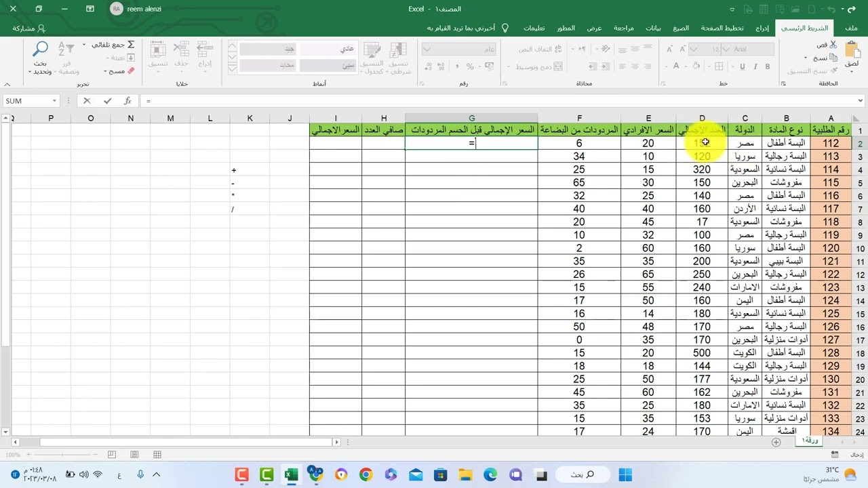Image resolution: width=868 pixels, height=488 pixels.
Task: Click the horizontal scrollbar thumb
Action: pyautogui.click(x=184, y=442)
